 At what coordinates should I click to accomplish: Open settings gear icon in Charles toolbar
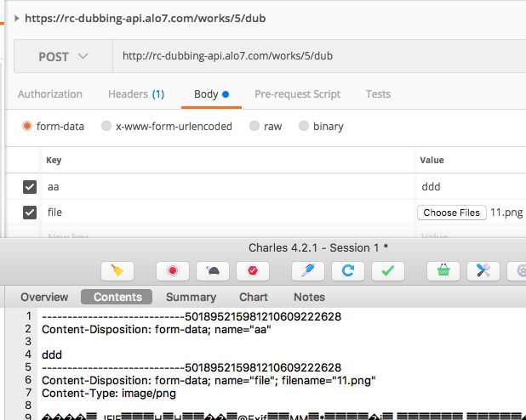(518, 271)
